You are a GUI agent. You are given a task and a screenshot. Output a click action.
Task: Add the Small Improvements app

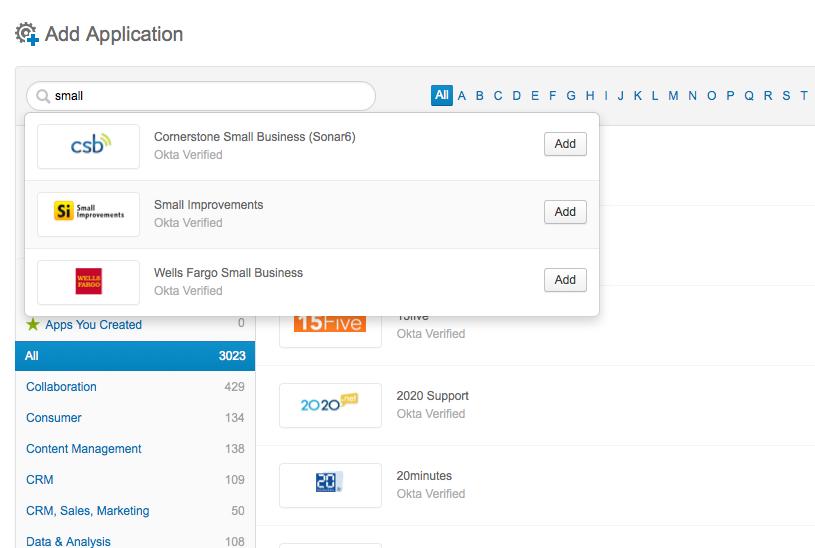pos(565,212)
